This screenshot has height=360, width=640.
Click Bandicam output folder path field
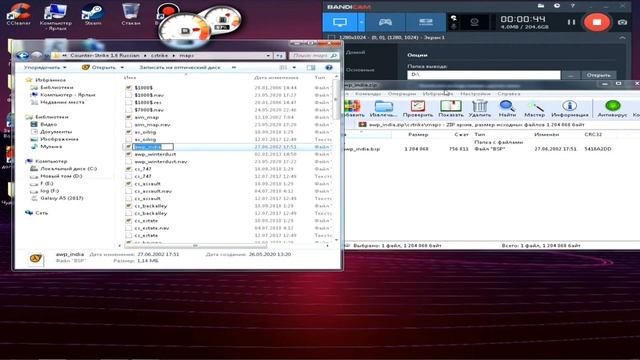click(484, 75)
